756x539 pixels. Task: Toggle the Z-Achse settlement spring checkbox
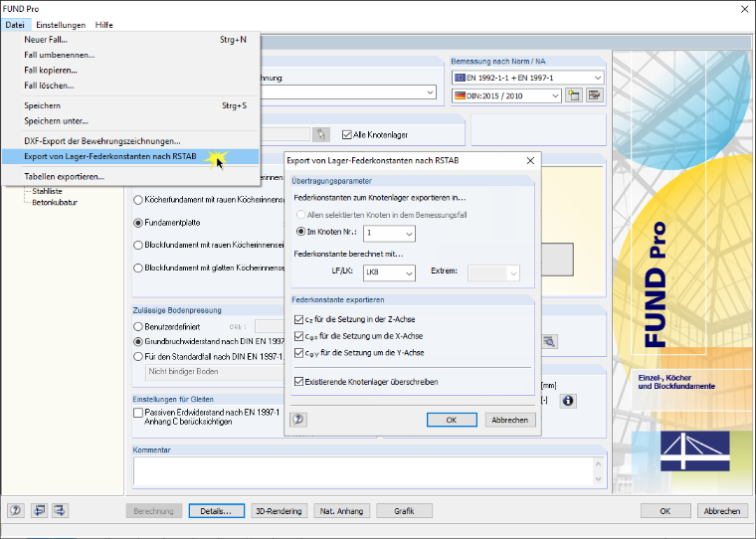pyautogui.click(x=299, y=319)
